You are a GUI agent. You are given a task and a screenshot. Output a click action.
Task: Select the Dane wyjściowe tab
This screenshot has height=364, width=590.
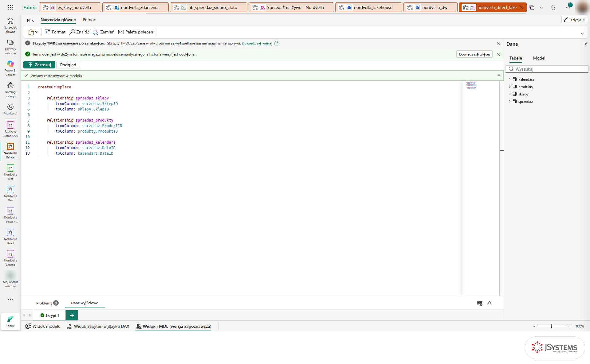coord(85,303)
